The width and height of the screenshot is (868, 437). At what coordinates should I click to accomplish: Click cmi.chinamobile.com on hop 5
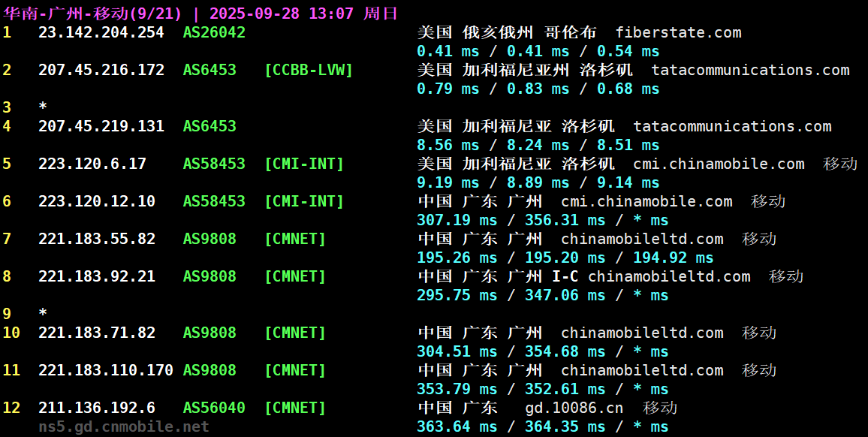tap(719, 164)
